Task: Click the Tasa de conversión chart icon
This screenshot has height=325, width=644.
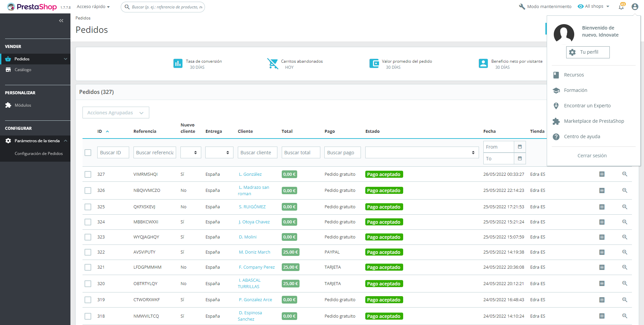Action: [178, 63]
